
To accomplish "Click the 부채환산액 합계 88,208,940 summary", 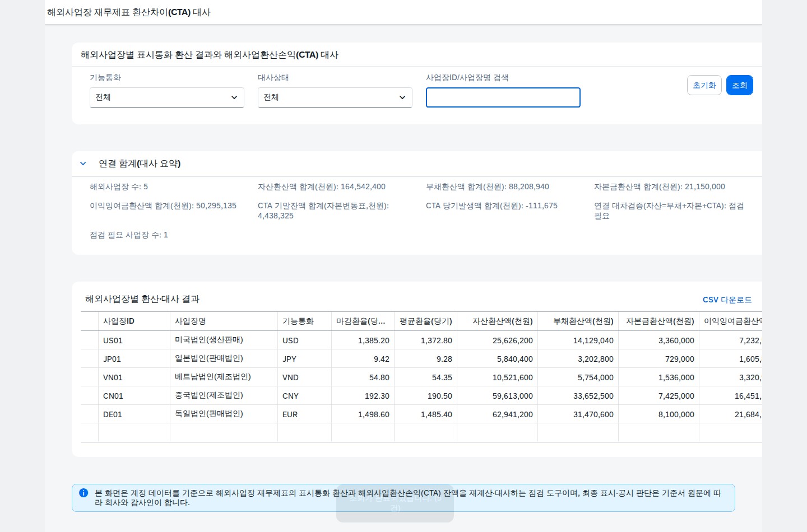I will pos(488,186).
